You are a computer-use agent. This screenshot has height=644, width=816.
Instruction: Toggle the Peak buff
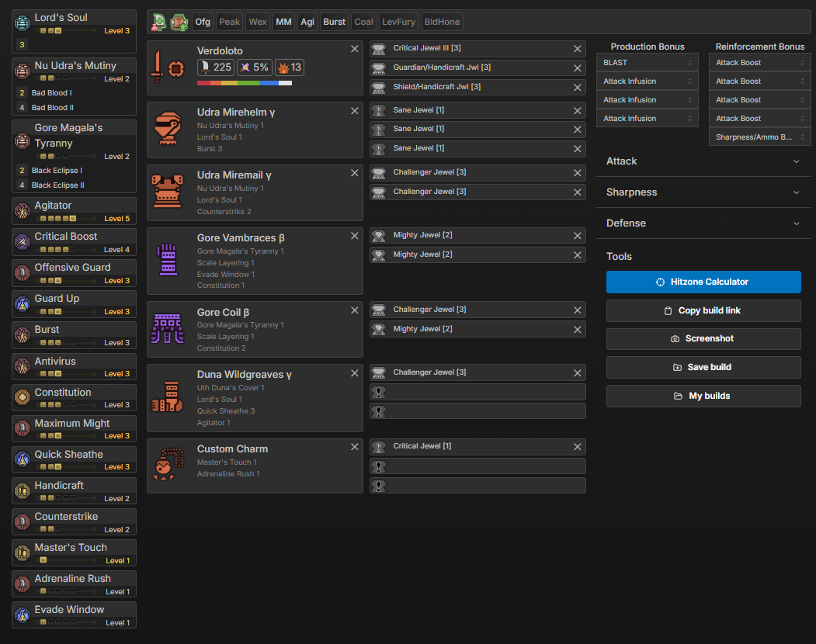coord(229,22)
